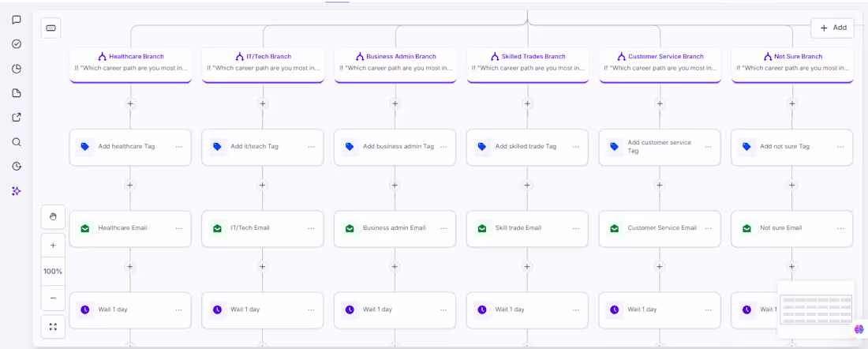The height and width of the screenshot is (349, 868).
Task: Click the purple sparkle AI sidebar icon
Action: [x=17, y=190]
